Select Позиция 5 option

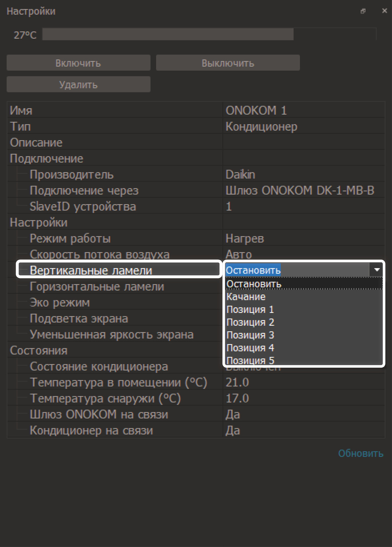point(250,360)
